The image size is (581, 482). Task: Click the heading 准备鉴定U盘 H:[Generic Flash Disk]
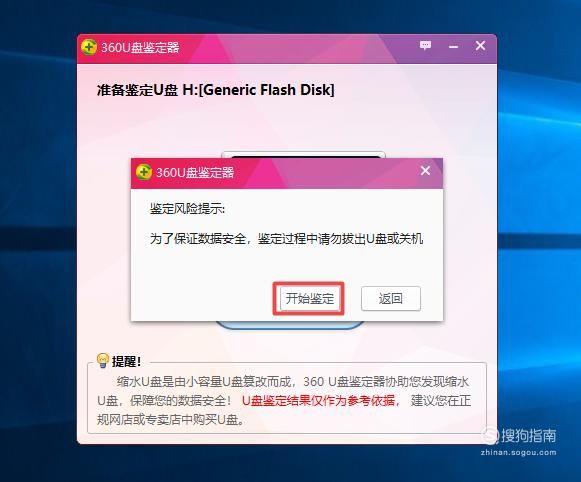pos(216,90)
